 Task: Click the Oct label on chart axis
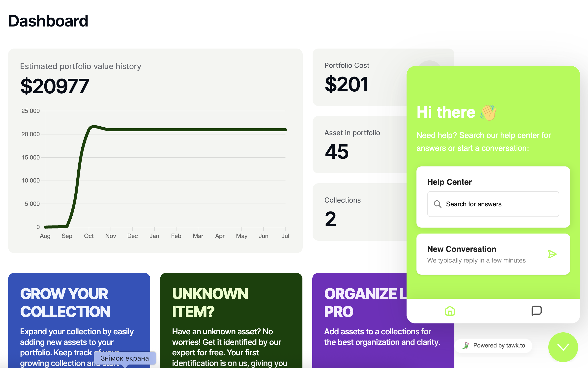[89, 236]
